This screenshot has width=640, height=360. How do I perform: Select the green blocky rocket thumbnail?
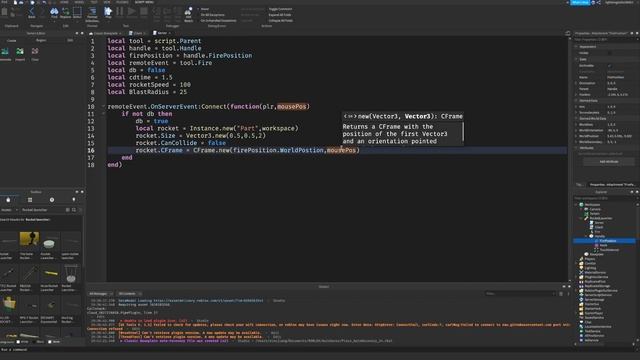tap(9, 304)
